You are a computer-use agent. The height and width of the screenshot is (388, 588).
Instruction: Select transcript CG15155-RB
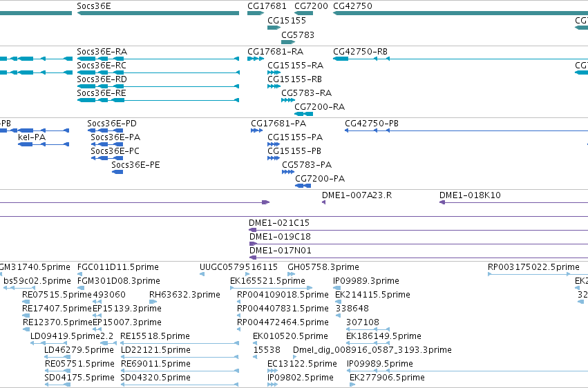point(274,86)
